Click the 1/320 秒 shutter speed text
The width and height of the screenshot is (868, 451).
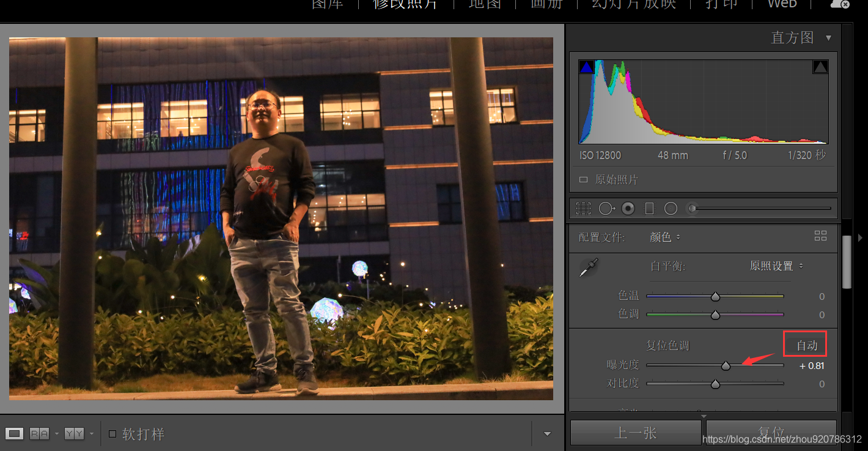[807, 155]
